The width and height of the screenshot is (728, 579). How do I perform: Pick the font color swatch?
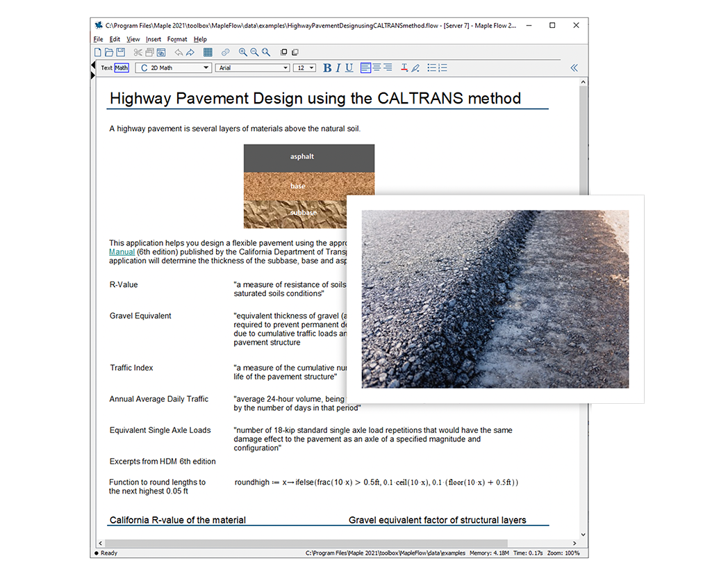(x=404, y=68)
